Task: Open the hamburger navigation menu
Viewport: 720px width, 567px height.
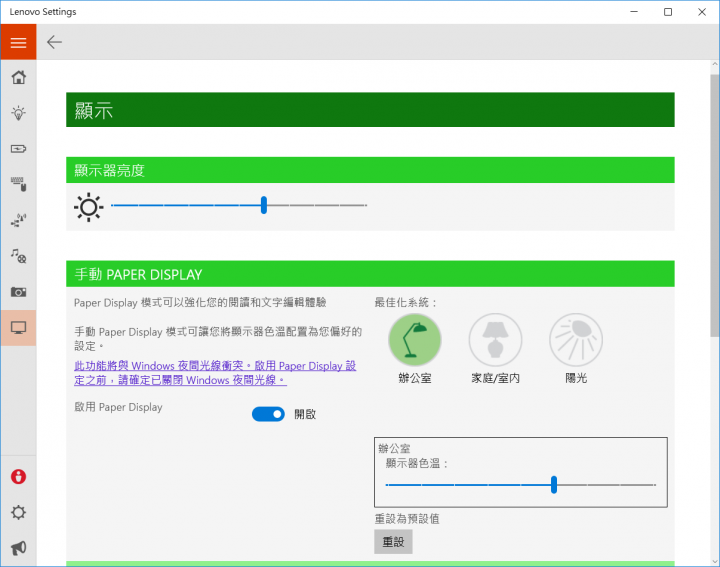Action: [18, 42]
